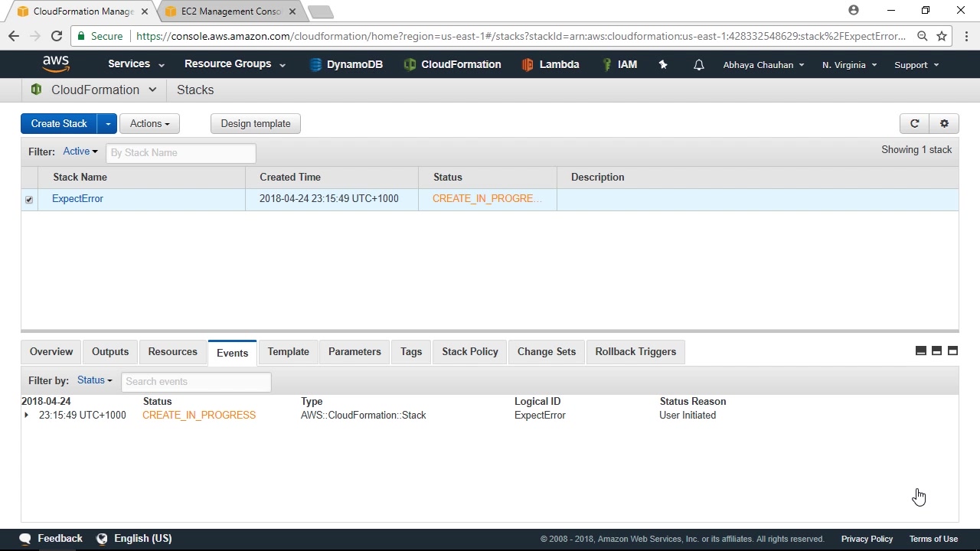
Task: Click the browser address bar URL
Action: pyautogui.click(x=521, y=36)
